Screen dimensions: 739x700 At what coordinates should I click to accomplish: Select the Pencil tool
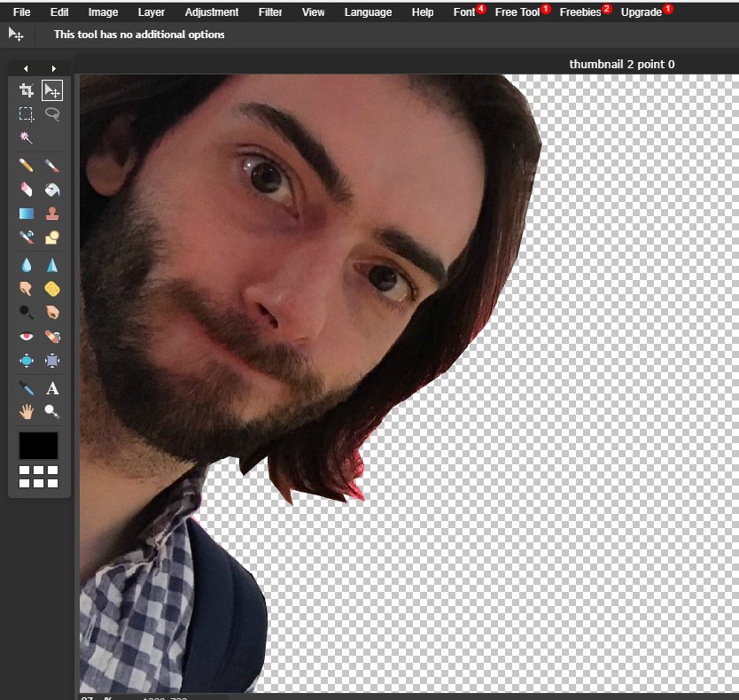pyautogui.click(x=27, y=166)
